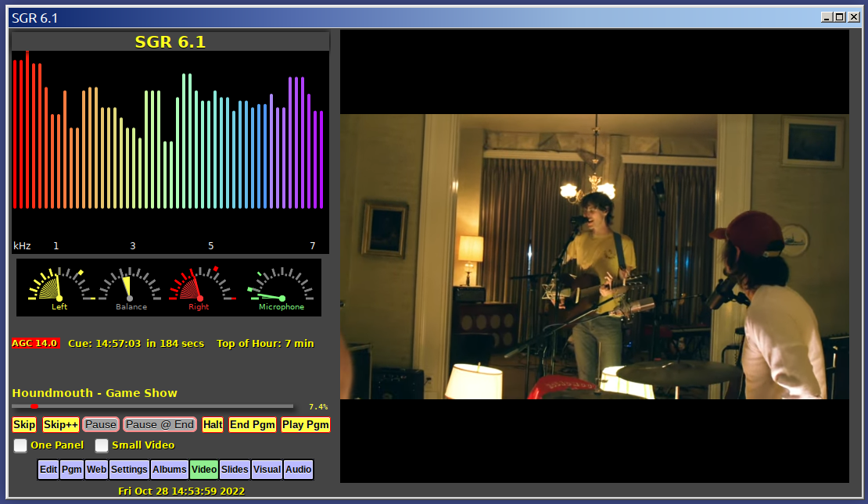868x504 pixels.
Task: Click the Cue: 14:57:03 text
Action: point(105,344)
